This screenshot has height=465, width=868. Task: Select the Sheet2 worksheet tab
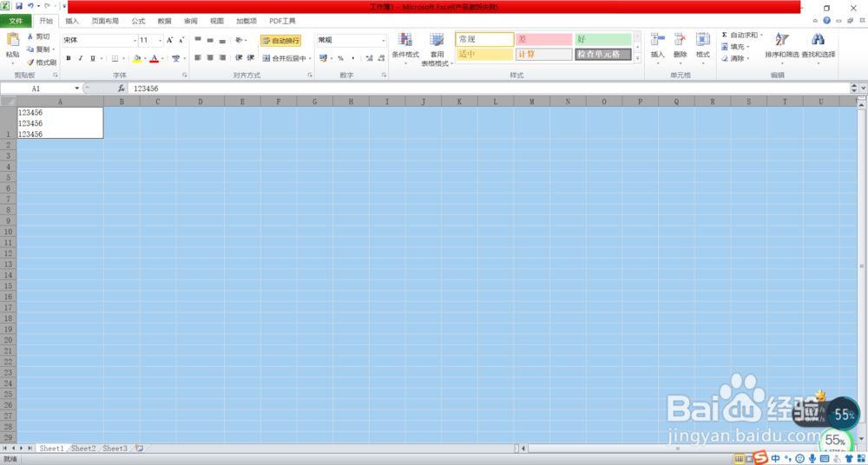[83, 449]
